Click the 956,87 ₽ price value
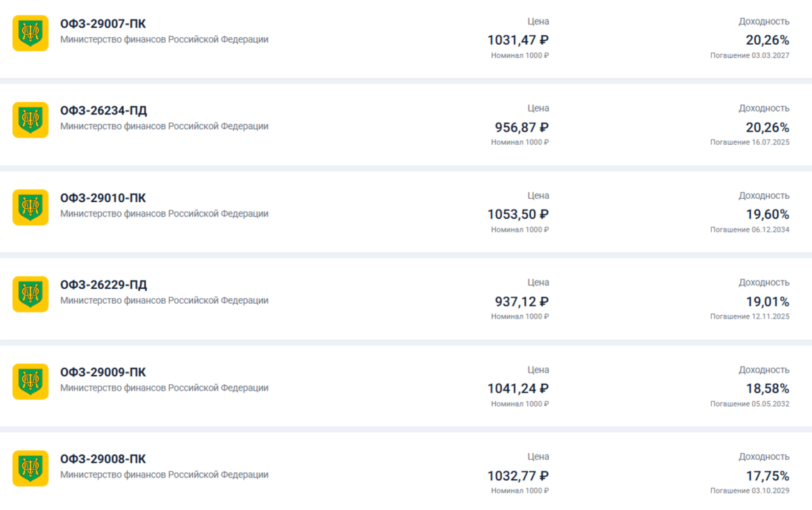The width and height of the screenshot is (812, 510). click(x=521, y=128)
